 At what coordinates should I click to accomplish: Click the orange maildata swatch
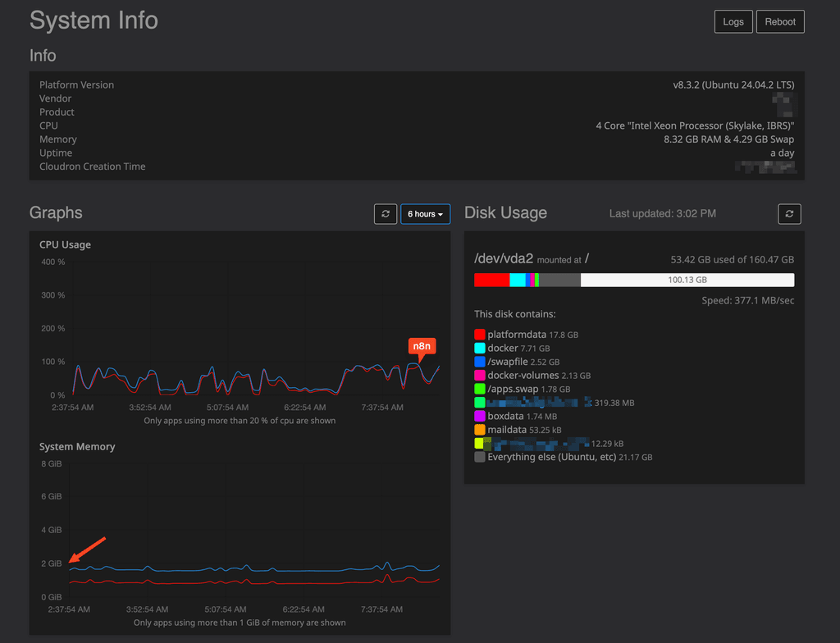pyautogui.click(x=479, y=430)
